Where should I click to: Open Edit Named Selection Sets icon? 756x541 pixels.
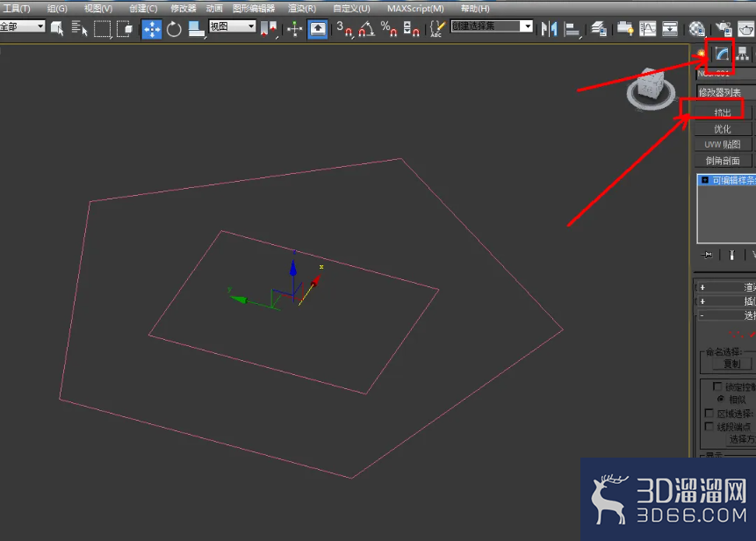click(436, 29)
